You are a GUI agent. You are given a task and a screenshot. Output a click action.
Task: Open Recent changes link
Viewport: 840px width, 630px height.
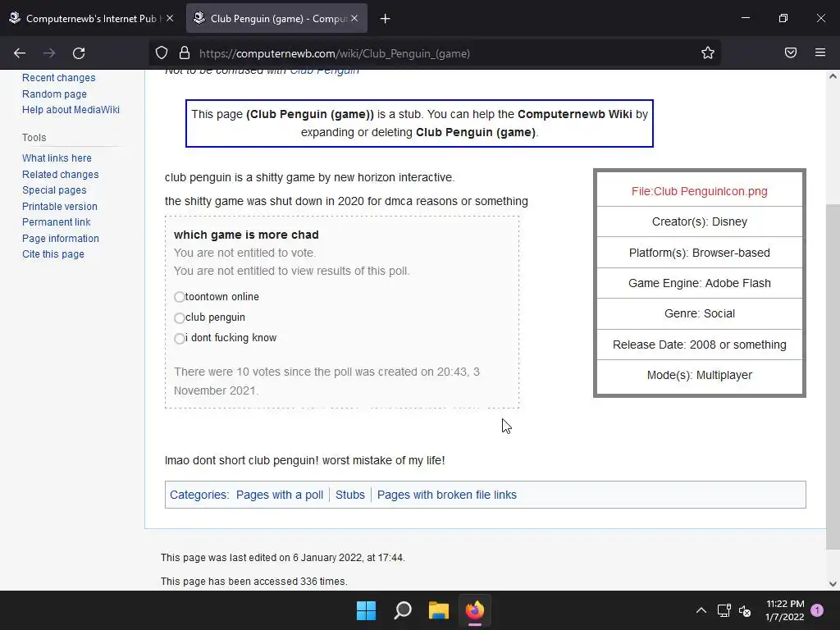pyautogui.click(x=58, y=78)
